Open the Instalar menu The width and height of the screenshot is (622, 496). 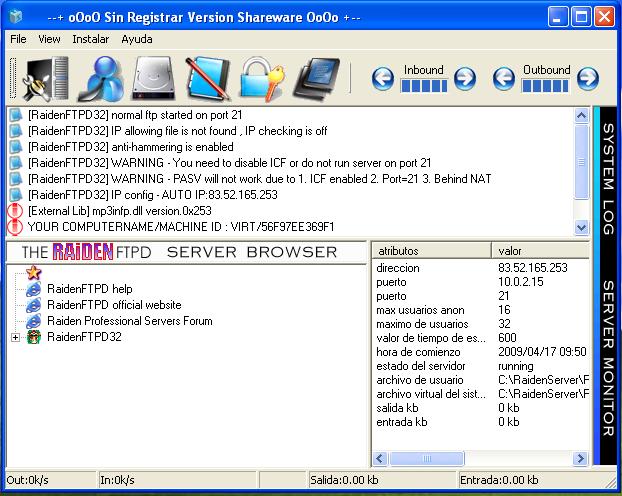click(x=90, y=39)
